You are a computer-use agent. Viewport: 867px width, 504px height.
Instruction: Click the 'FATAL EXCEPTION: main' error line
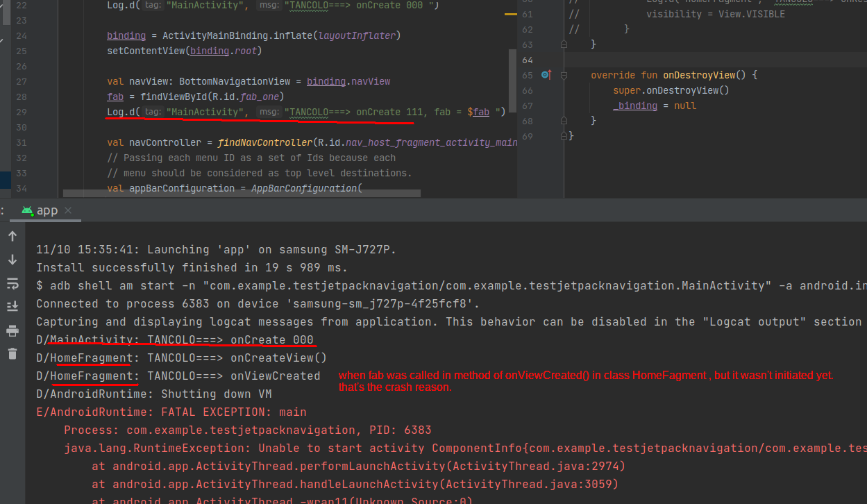[171, 412]
